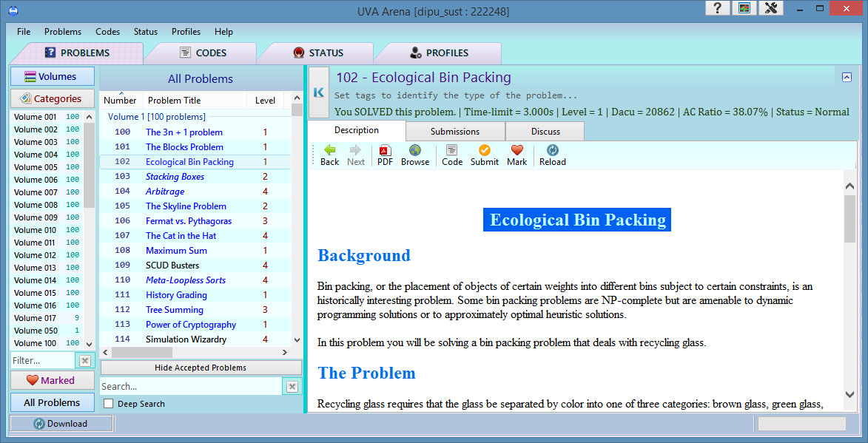The image size is (868, 443).
Task: Open the monitor icon in title bar
Action: (744, 7)
